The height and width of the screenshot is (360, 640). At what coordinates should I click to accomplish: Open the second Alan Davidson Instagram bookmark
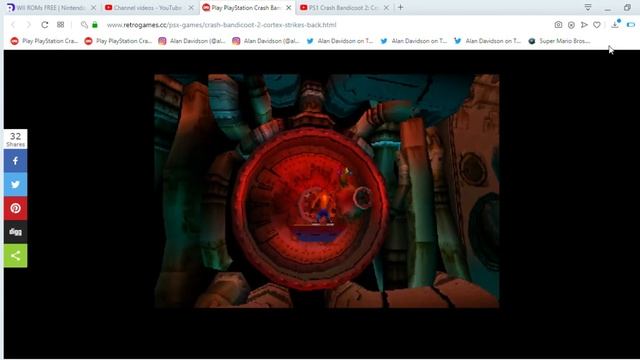(x=266, y=41)
